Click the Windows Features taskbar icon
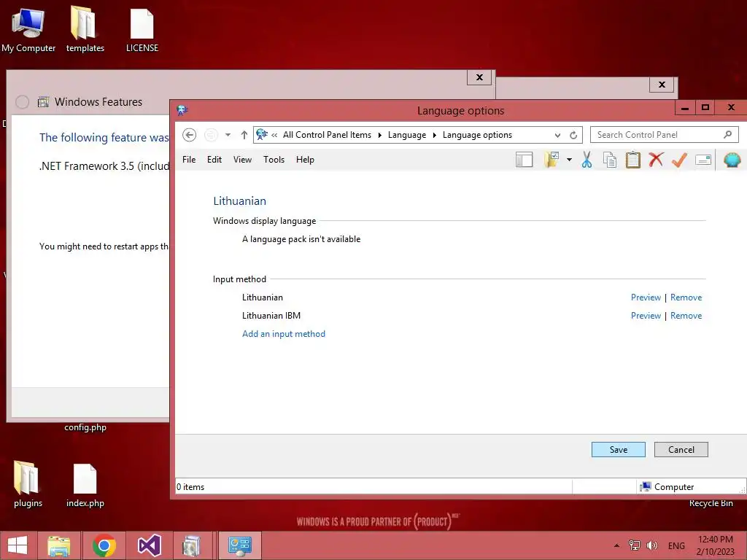747x560 pixels. tap(191, 545)
